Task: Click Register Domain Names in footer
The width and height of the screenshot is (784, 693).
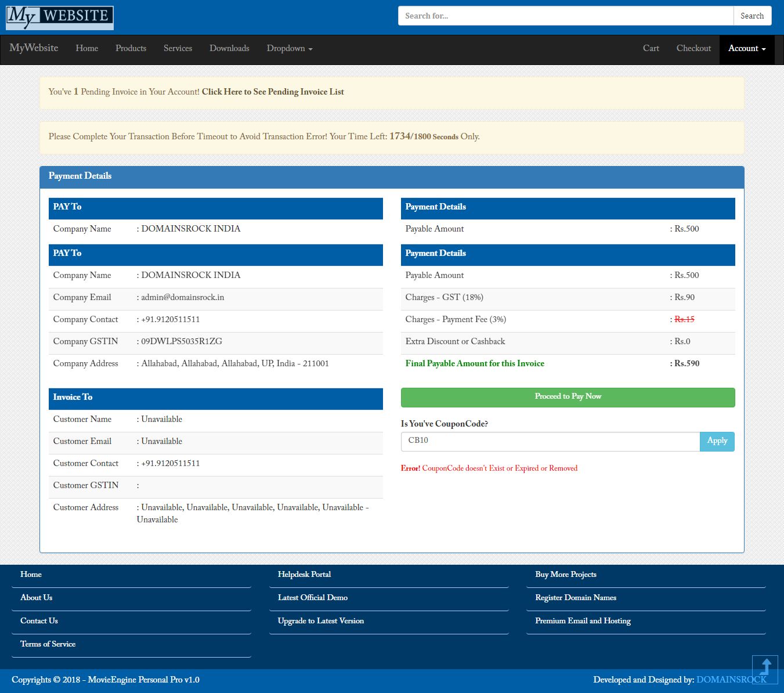Action: pos(575,598)
